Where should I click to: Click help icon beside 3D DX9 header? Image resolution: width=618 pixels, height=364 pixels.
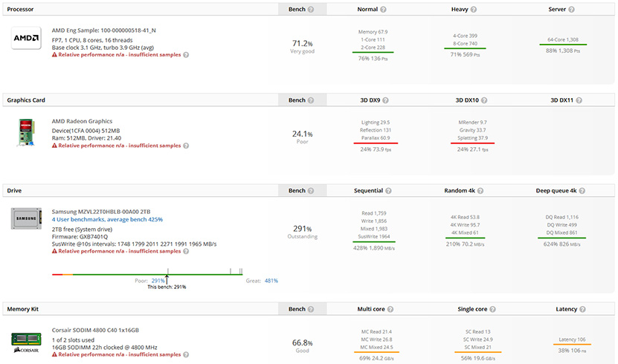[x=385, y=100]
